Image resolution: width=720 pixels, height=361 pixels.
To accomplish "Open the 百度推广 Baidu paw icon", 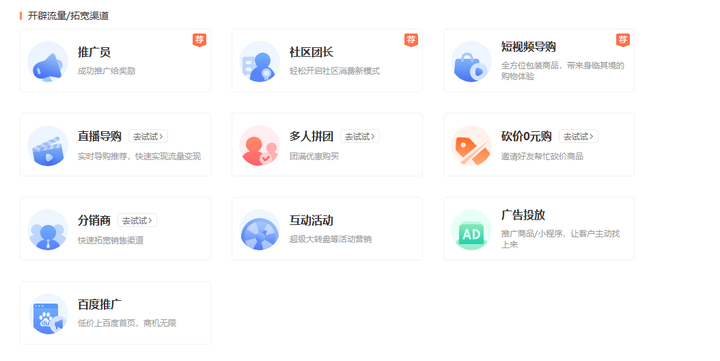I will [48, 314].
